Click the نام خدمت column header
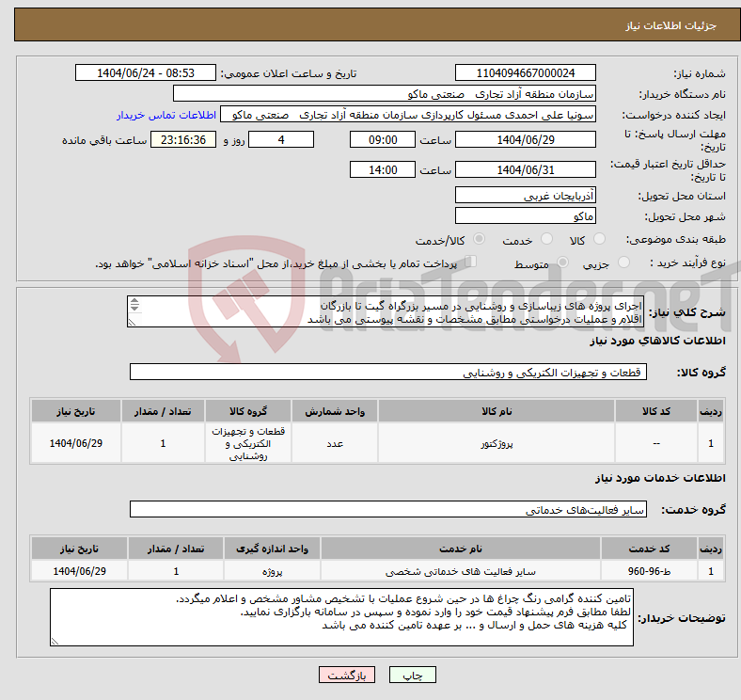 461,549
